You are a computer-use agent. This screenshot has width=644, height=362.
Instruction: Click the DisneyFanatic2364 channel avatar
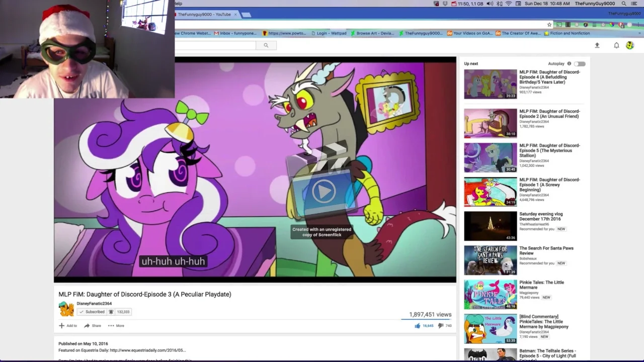click(66, 308)
